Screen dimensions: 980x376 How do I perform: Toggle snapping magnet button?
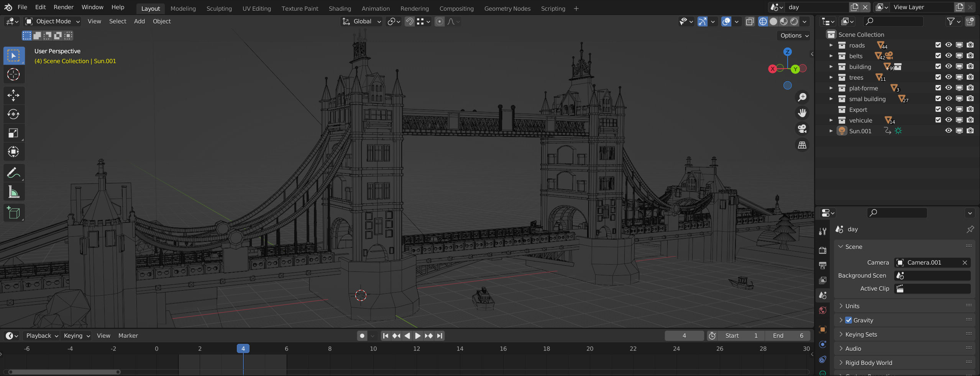tap(409, 21)
